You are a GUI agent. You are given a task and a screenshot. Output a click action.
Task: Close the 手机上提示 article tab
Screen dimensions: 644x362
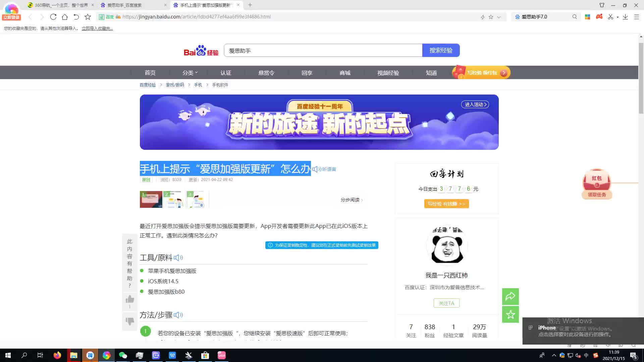coord(238,5)
